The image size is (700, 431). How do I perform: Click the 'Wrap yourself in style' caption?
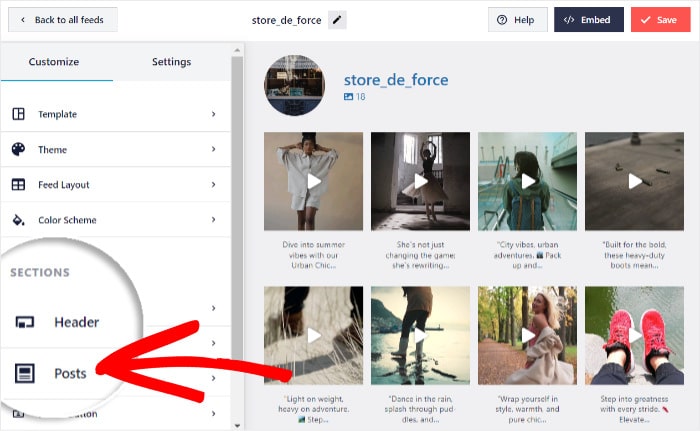(x=527, y=409)
